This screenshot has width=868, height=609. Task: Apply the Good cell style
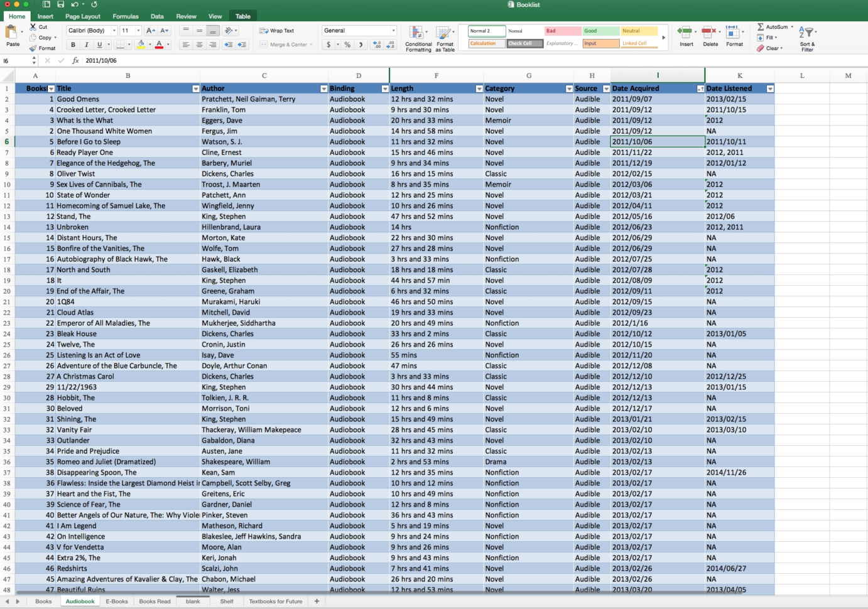click(x=599, y=30)
